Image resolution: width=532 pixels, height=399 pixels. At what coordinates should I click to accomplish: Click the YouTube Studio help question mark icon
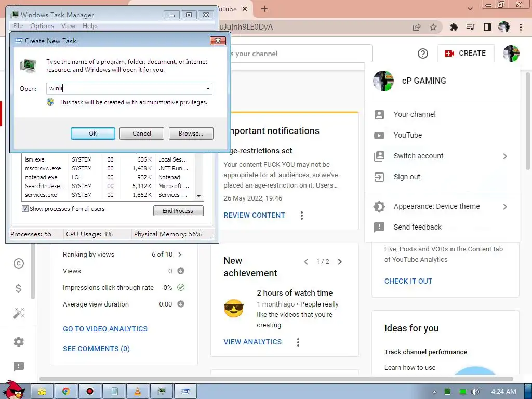pyautogui.click(x=423, y=54)
